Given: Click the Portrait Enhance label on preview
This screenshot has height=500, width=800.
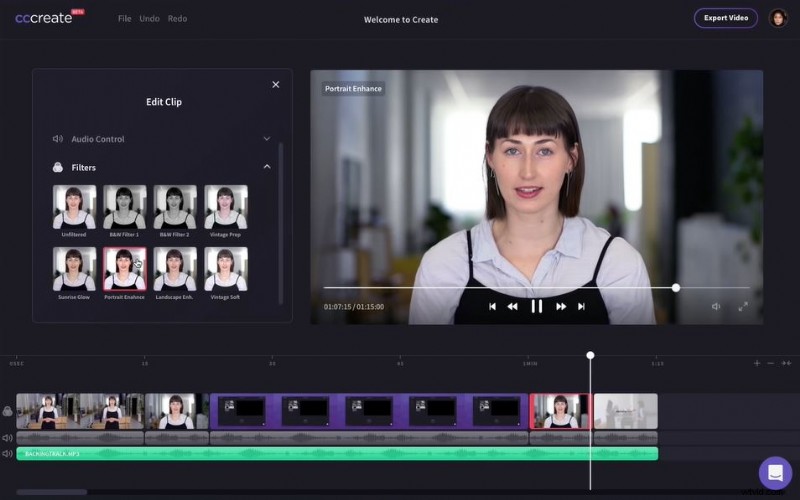Looking at the screenshot, I should click(353, 88).
